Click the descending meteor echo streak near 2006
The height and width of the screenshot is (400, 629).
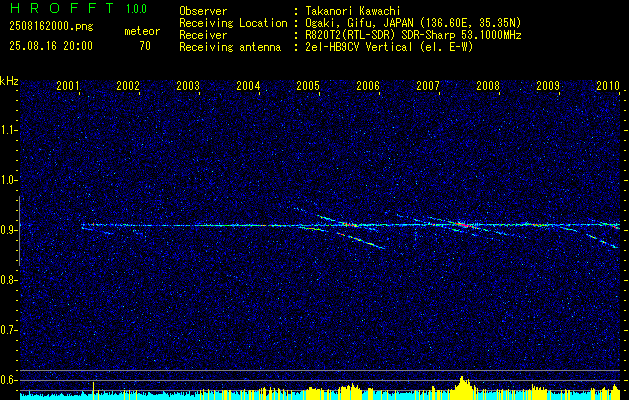[360, 240]
